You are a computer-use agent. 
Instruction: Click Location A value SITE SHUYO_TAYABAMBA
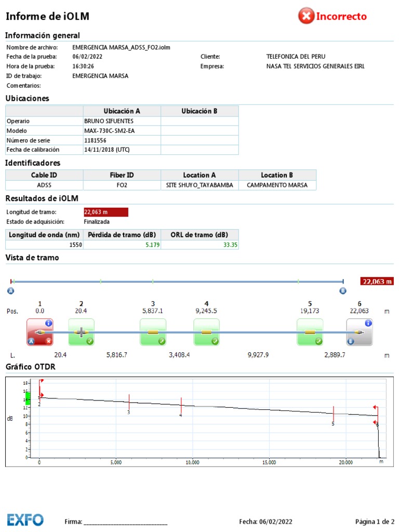coord(199,185)
